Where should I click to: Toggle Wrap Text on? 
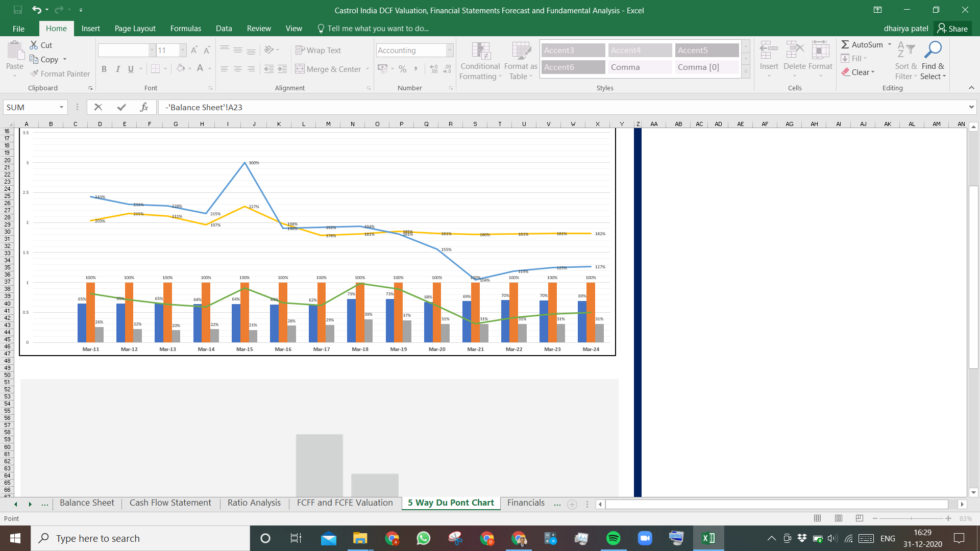318,50
